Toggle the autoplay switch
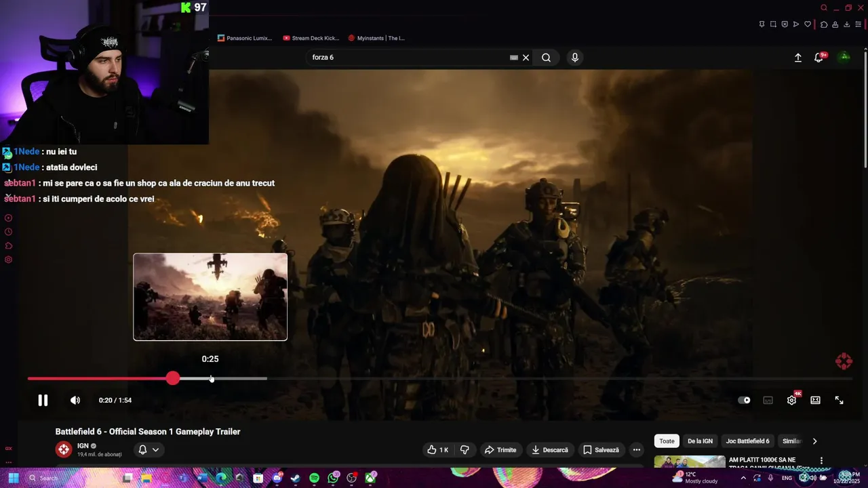 744,400
